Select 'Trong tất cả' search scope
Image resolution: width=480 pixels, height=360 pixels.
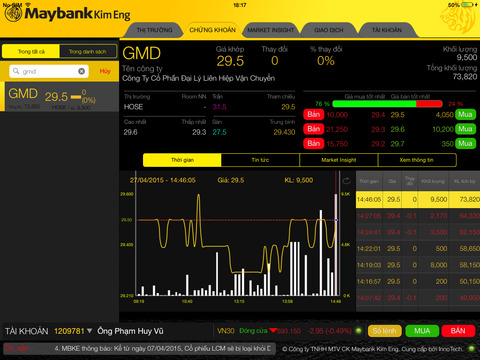tap(31, 52)
